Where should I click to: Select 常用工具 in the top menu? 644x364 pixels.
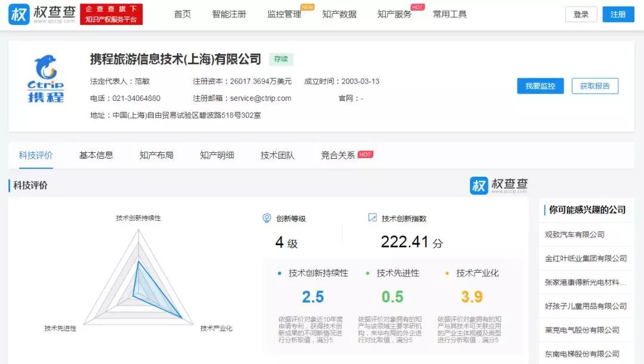pyautogui.click(x=450, y=14)
